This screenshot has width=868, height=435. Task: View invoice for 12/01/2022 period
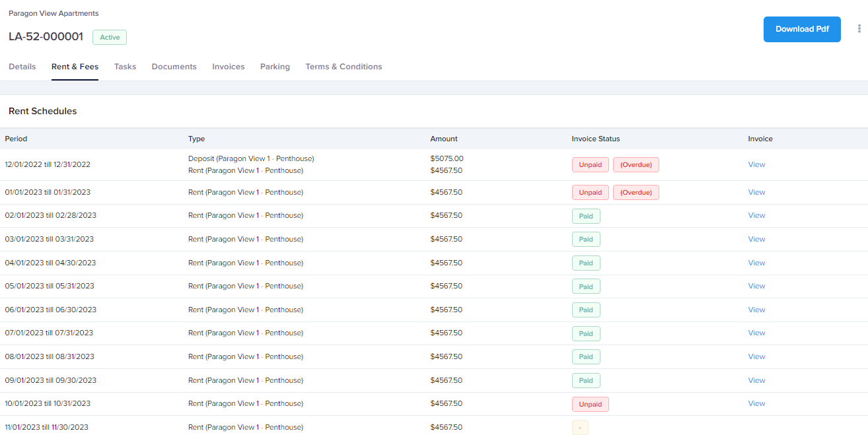[756, 164]
